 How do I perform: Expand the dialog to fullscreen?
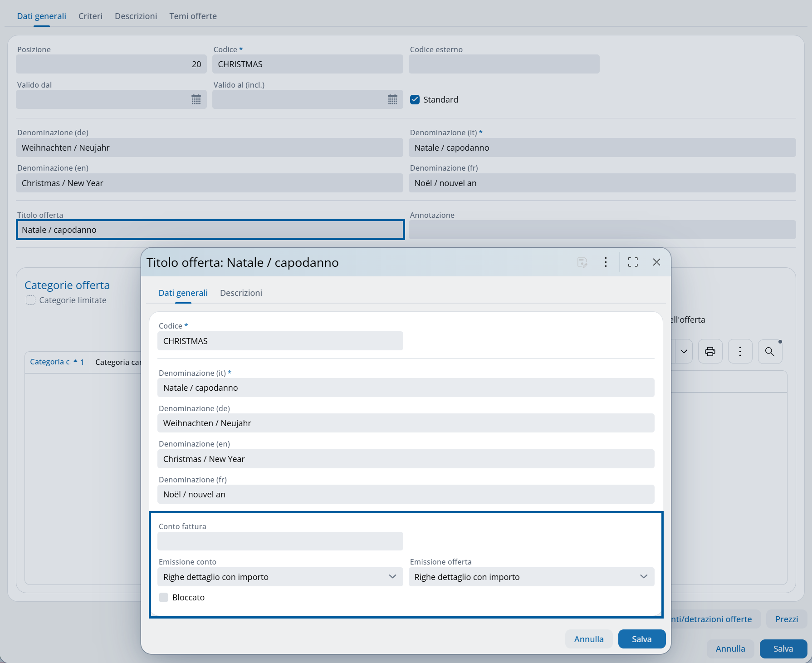click(x=633, y=262)
